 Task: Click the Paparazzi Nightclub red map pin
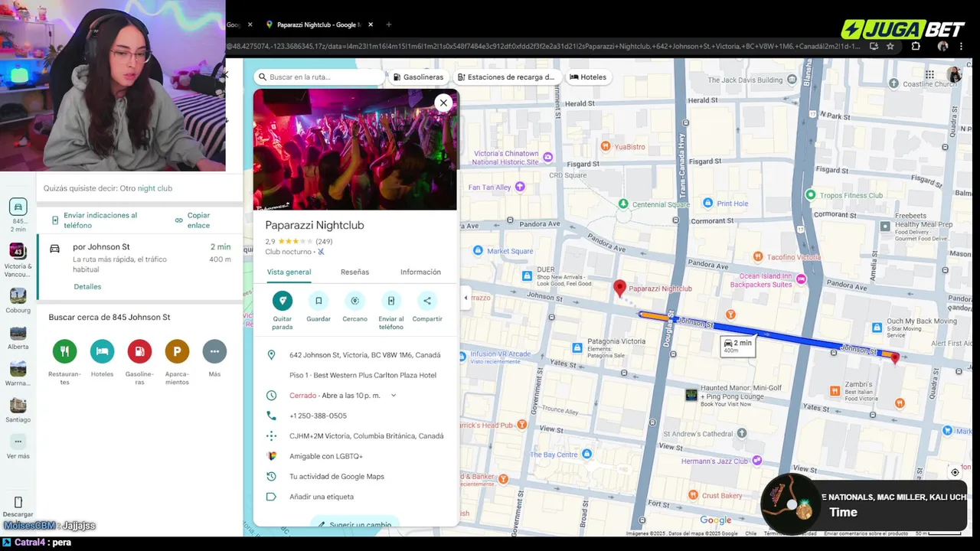(620, 289)
